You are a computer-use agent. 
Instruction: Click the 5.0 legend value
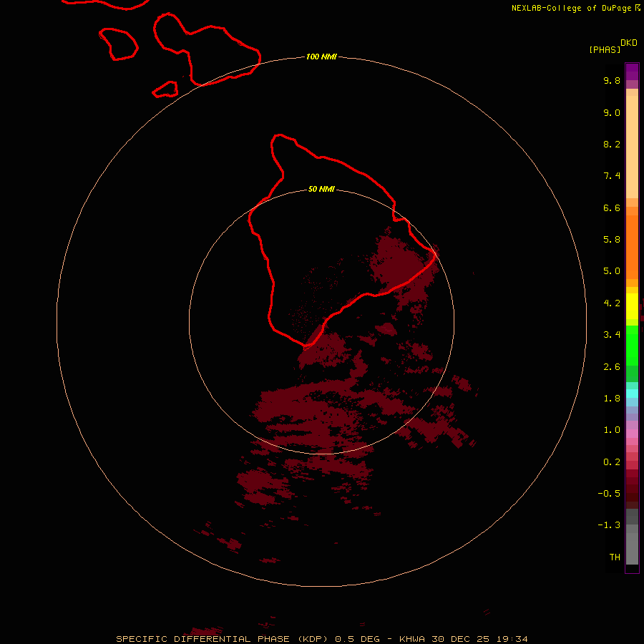[x=612, y=271]
